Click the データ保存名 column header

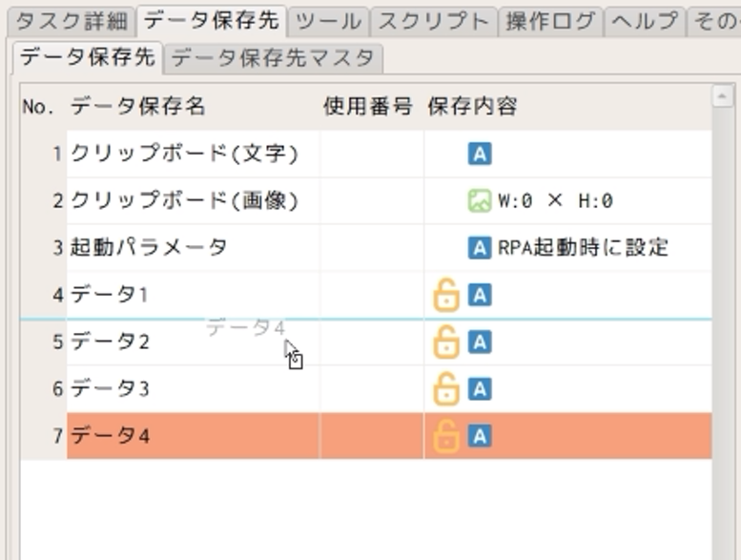coord(138,107)
